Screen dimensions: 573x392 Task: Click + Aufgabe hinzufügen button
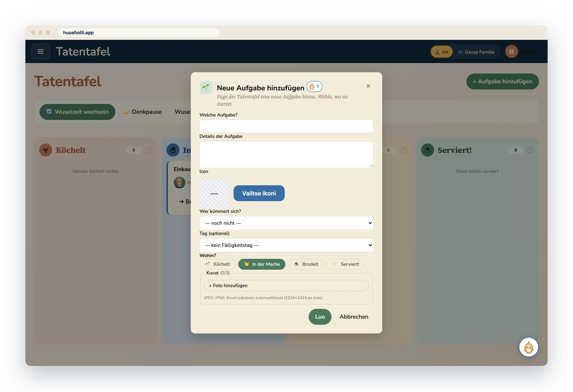pos(502,82)
